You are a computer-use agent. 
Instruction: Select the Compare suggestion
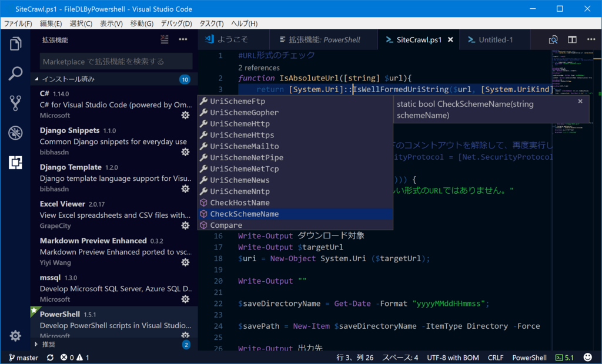click(x=295, y=225)
